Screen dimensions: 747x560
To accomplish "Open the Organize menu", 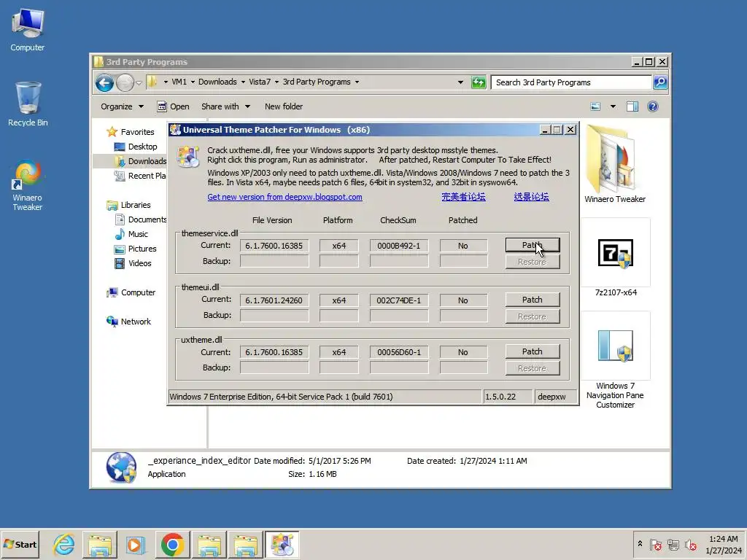I will (122, 106).
